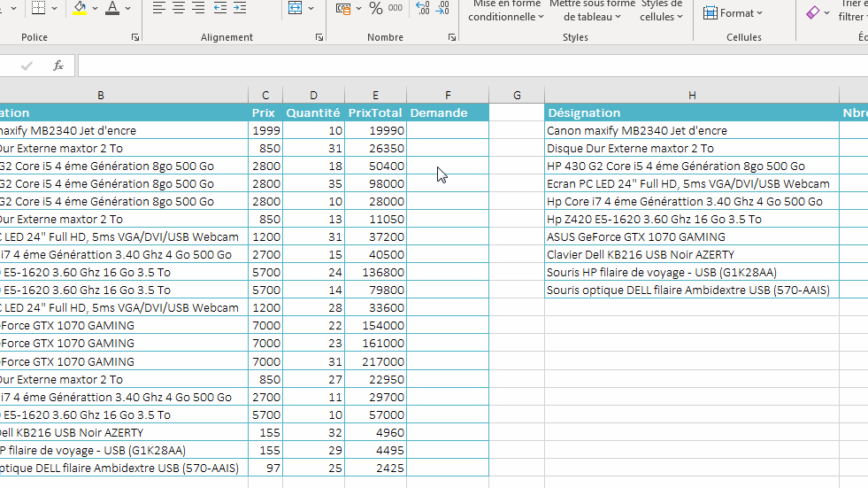The image size is (868, 488).
Task: Select column E header
Action: (375, 96)
